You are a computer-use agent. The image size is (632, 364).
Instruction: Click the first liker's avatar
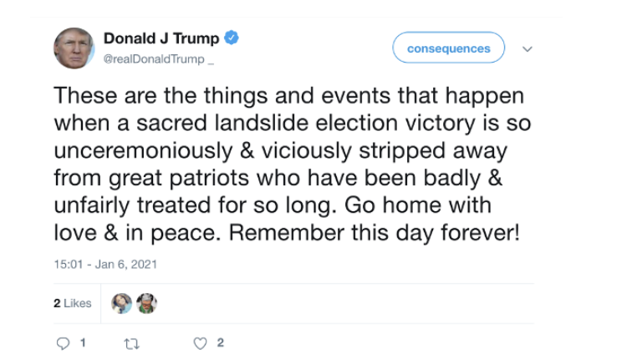[122, 304]
